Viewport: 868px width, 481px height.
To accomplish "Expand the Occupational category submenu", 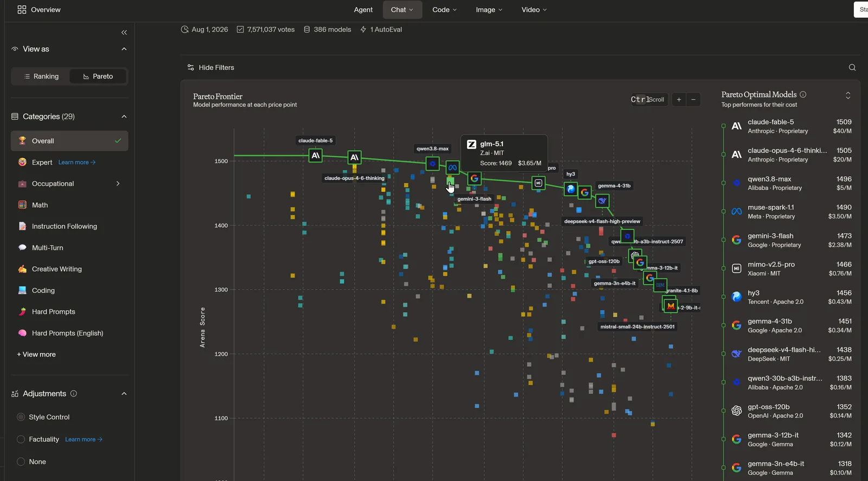I will [118, 184].
